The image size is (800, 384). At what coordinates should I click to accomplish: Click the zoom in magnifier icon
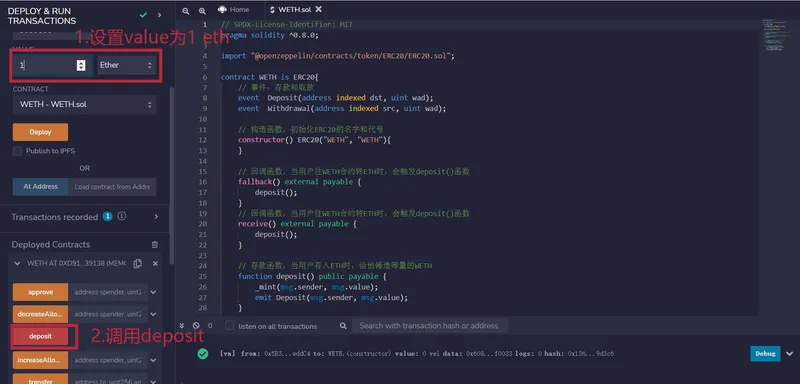point(202,11)
